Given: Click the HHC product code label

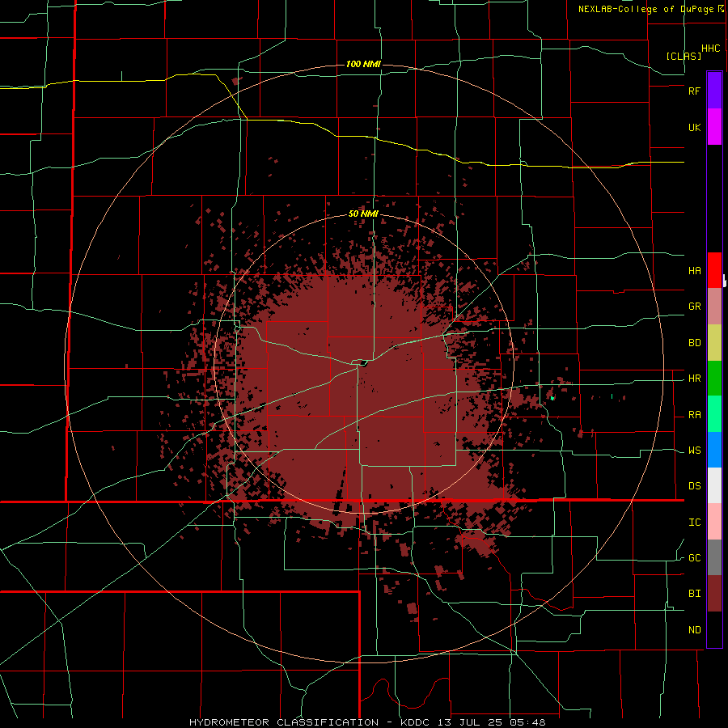Looking at the screenshot, I should pos(710,49).
